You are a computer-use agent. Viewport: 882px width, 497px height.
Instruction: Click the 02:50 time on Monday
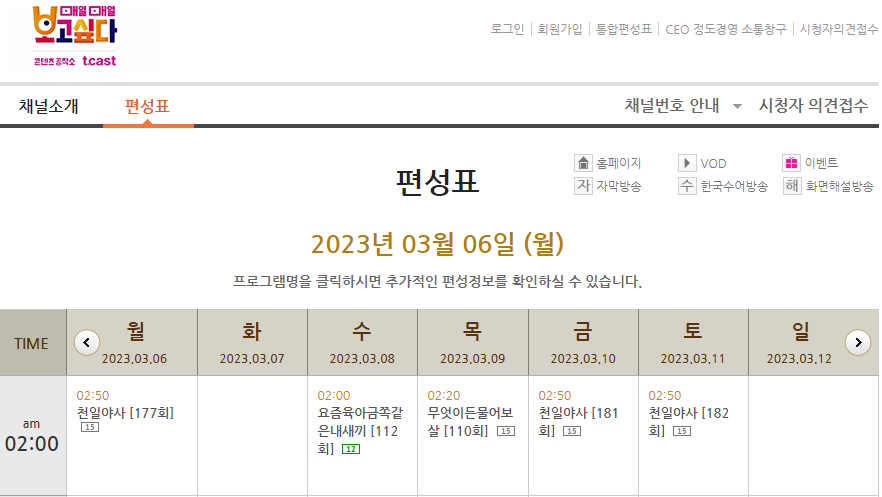point(93,395)
